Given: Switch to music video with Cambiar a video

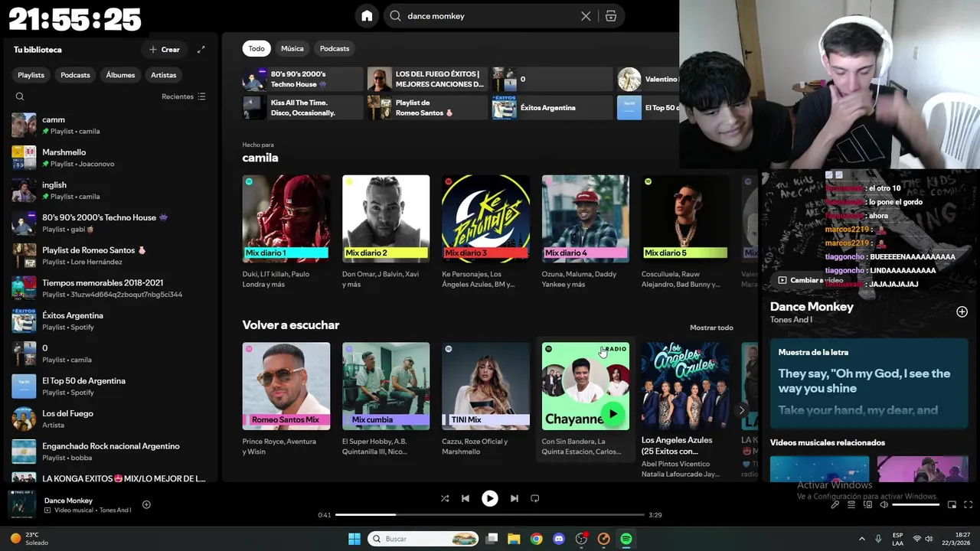Looking at the screenshot, I should coord(811,280).
